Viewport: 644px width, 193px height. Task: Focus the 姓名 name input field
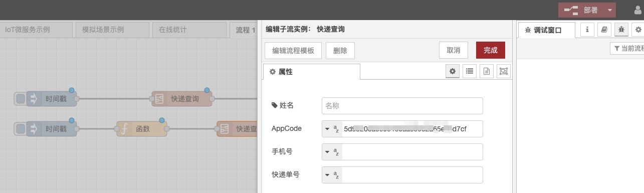pyautogui.click(x=402, y=106)
